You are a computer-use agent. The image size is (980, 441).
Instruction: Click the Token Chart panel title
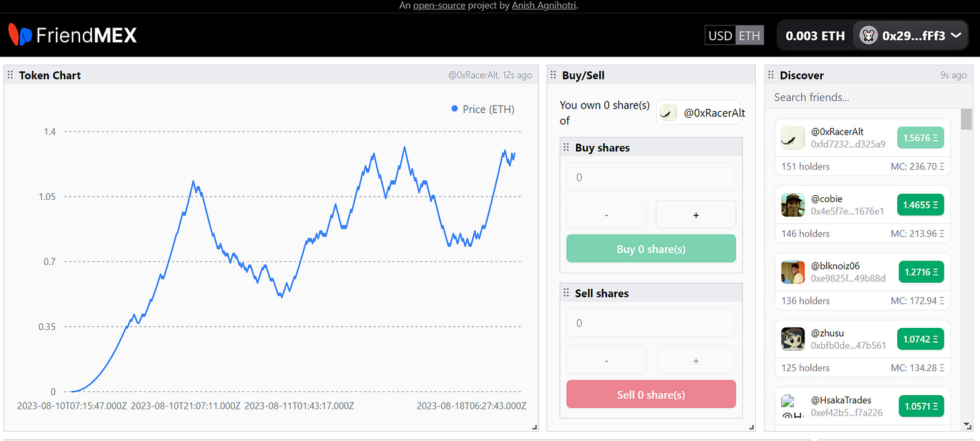click(x=50, y=75)
